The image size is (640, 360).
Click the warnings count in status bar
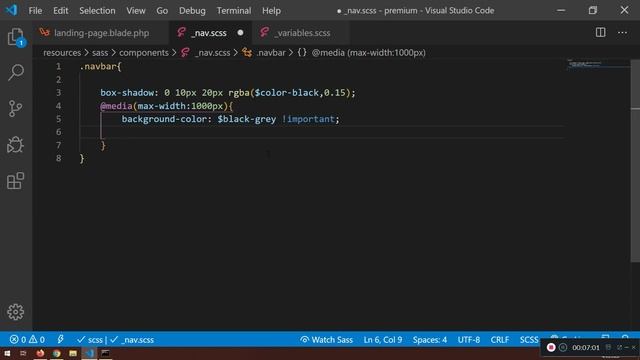pos(37,340)
